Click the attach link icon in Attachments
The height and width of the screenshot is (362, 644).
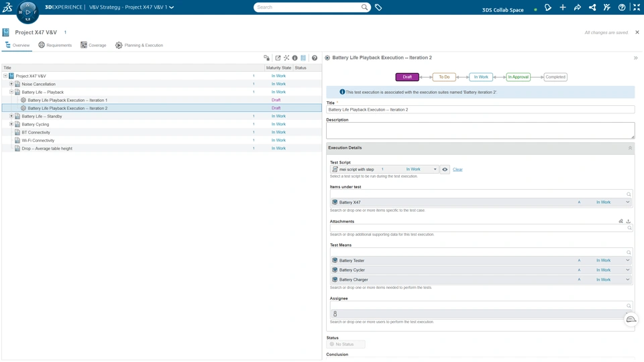pyautogui.click(x=621, y=221)
